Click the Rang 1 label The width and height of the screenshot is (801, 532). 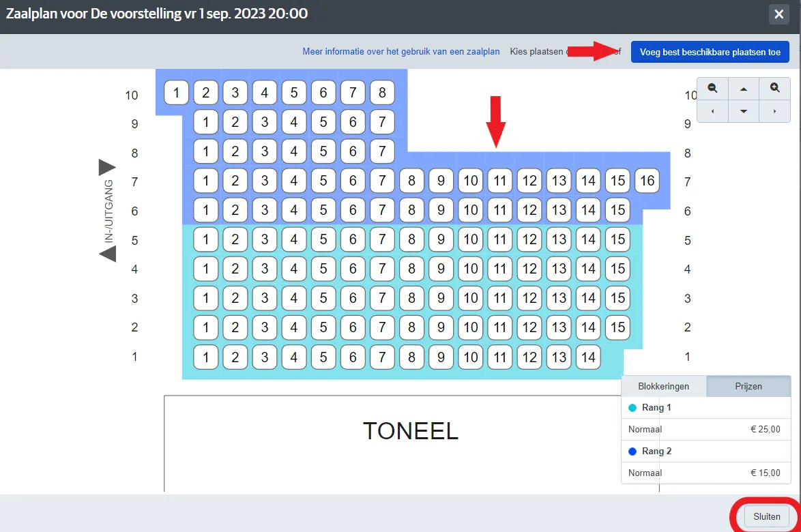(x=656, y=407)
